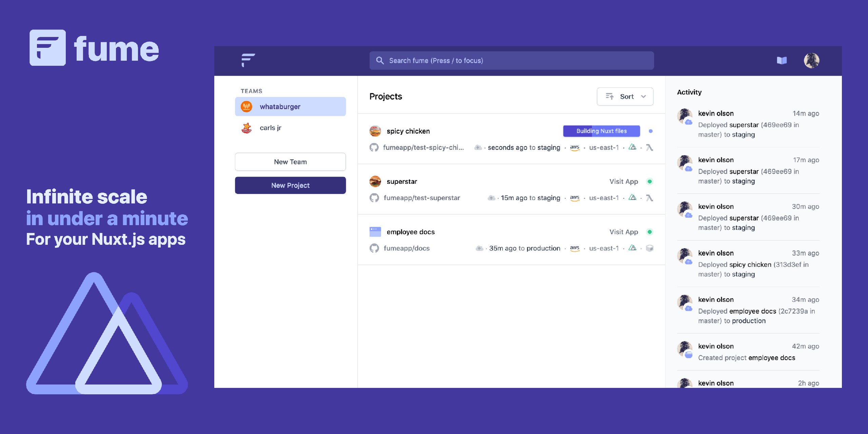The width and height of the screenshot is (868, 434).
Task: Click the aws icon in spicy chicken row
Action: tap(575, 147)
